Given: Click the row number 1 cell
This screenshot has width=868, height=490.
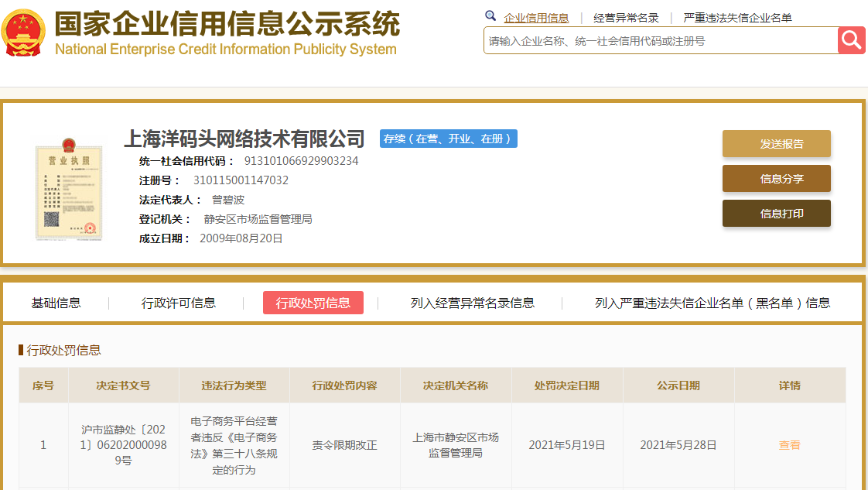Looking at the screenshot, I should [x=43, y=445].
